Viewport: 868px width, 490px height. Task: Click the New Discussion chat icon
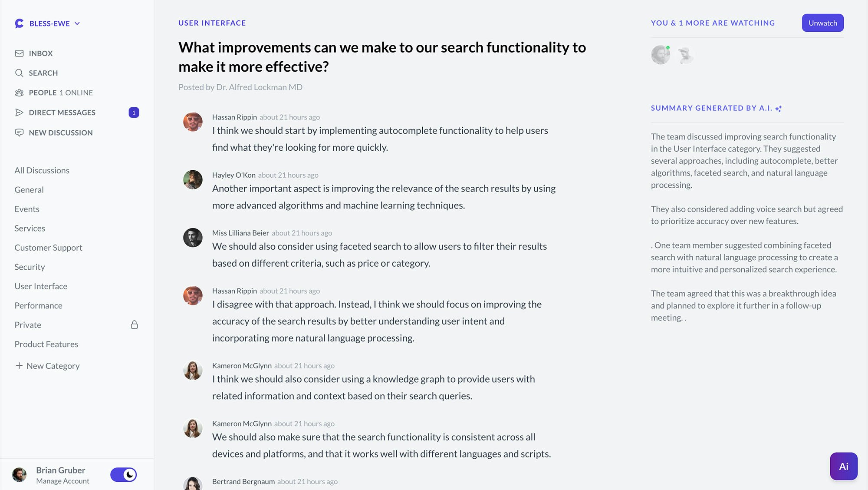click(19, 132)
